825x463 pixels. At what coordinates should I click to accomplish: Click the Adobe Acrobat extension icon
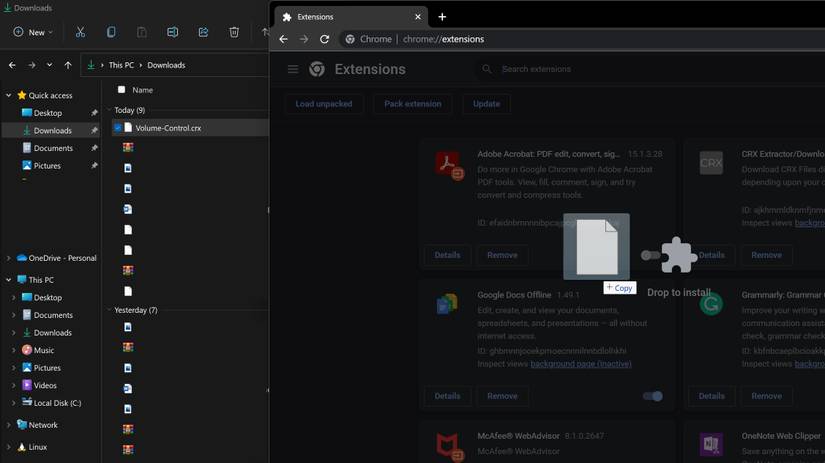coord(449,165)
